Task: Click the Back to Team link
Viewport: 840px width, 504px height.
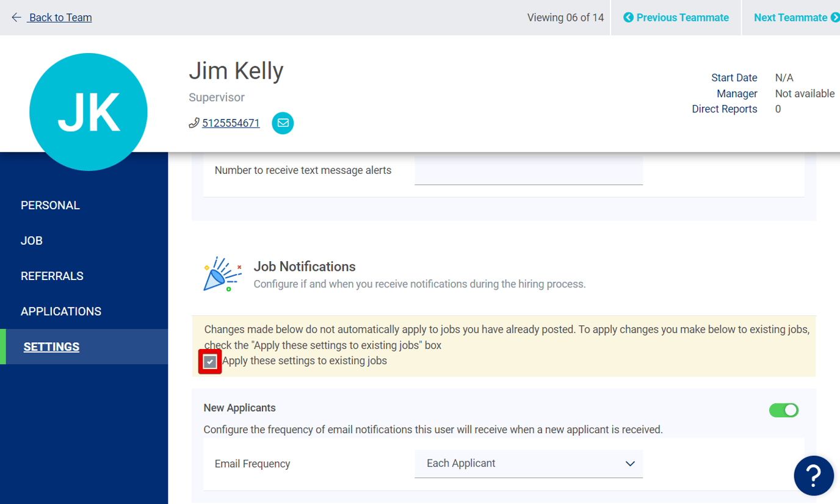Action: coord(59,17)
